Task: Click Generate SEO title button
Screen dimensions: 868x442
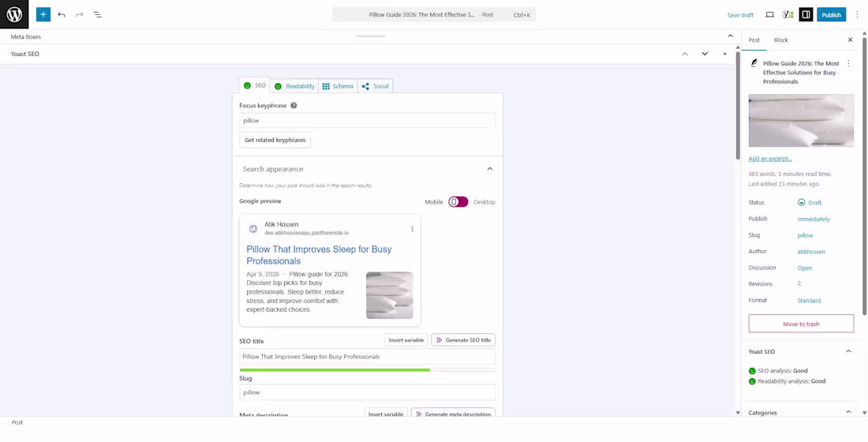Action: [463, 340]
